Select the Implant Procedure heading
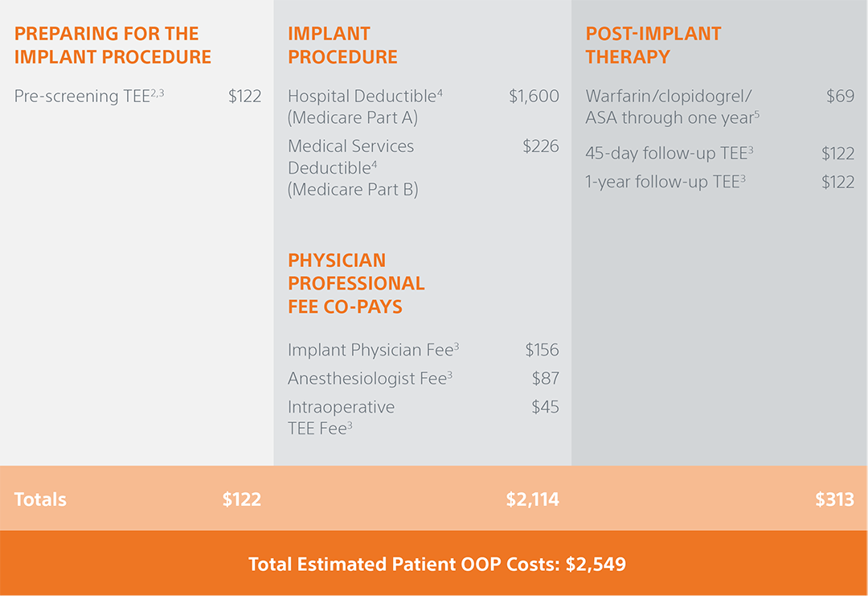868x596 pixels. (x=342, y=45)
